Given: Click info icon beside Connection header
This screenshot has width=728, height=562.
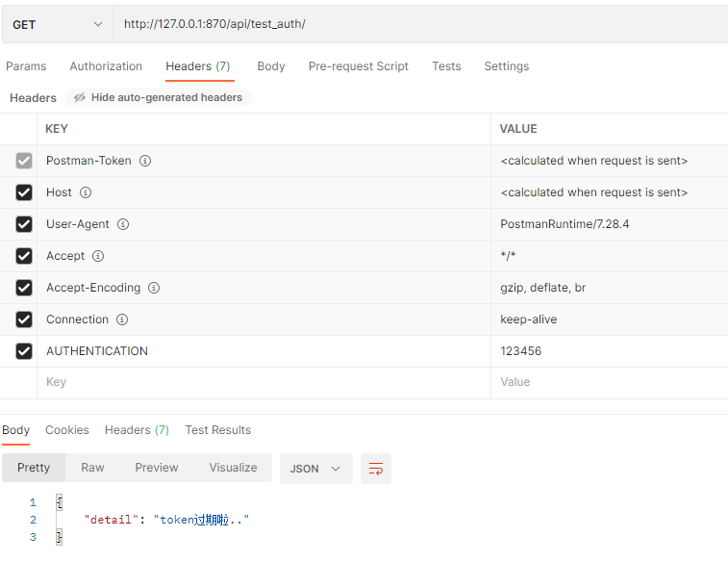Looking at the screenshot, I should click(122, 319).
